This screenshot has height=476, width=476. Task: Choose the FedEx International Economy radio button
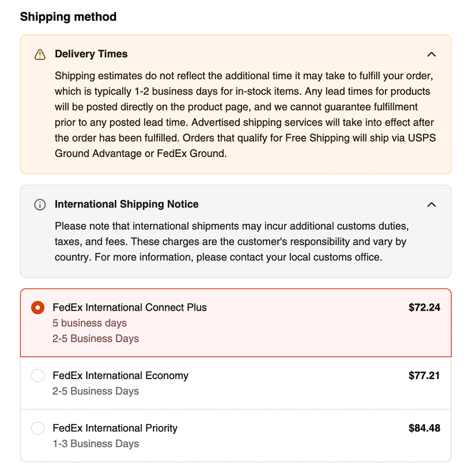click(x=38, y=375)
